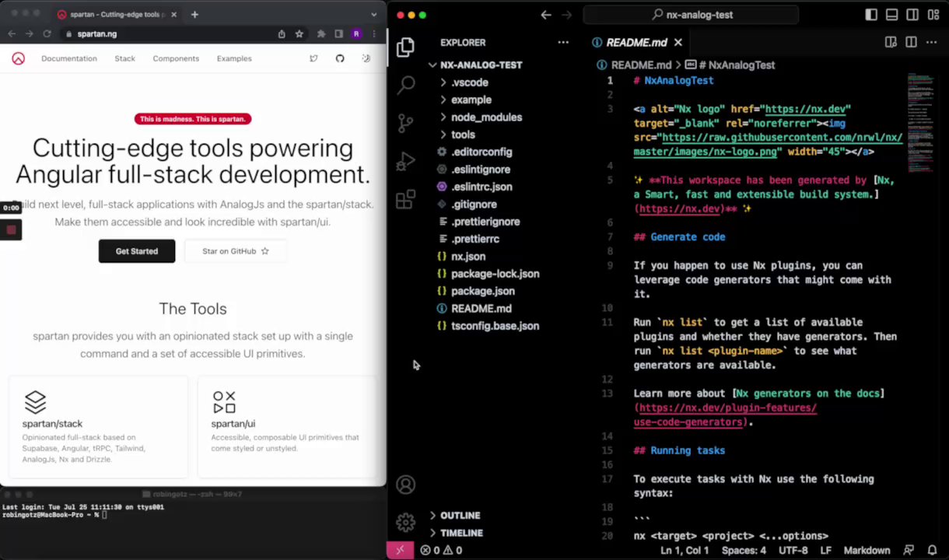Open the editor More Actions ellipsis
Image resolution: width=949 pixels, height=560 pixels.
[931, 42]
